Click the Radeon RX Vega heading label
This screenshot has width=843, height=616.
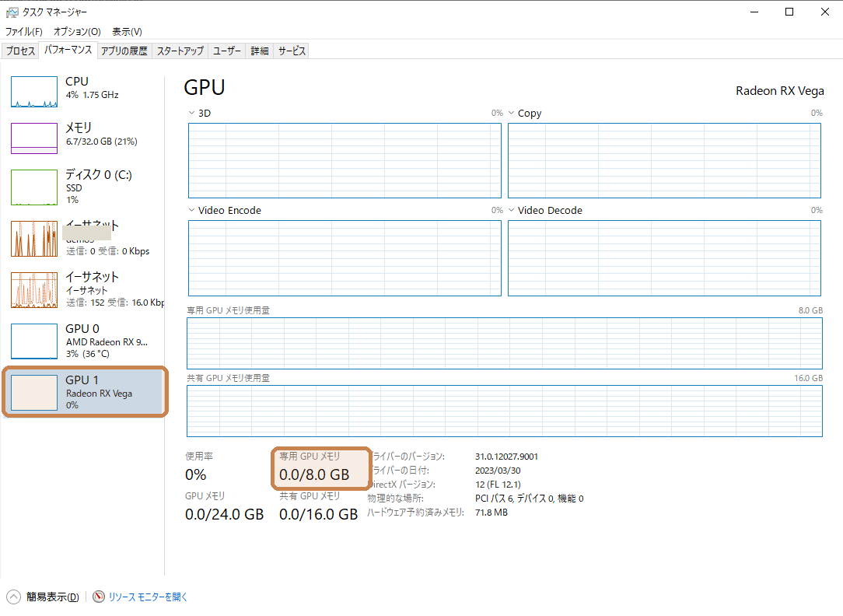coord(779,91)
